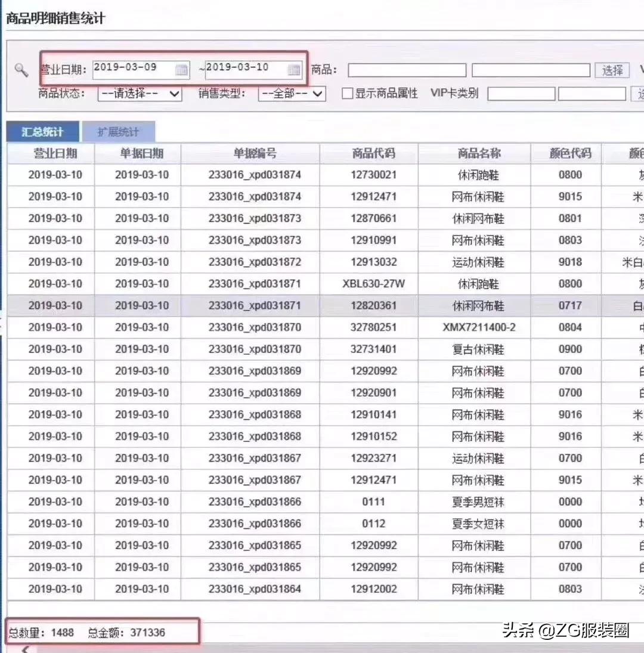Click the 商品 input field

tap(406, 70)
